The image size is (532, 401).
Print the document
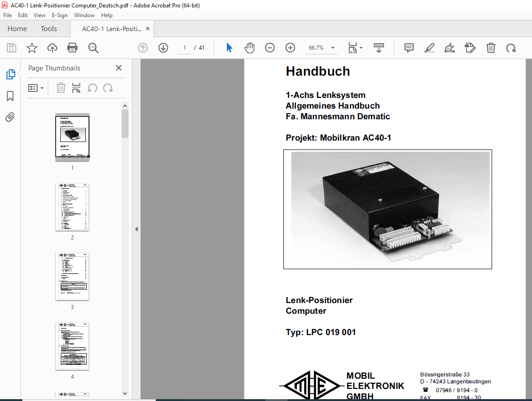[x=72, y=48]
